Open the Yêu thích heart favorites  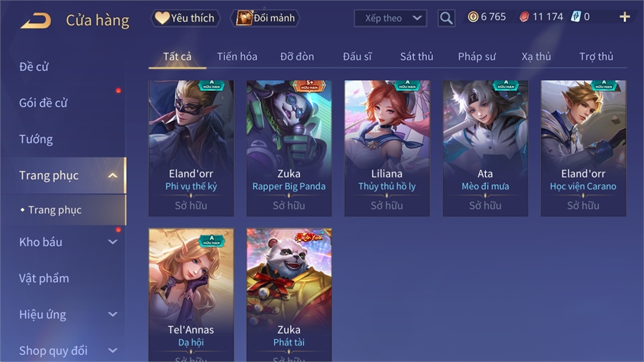tap(185, 18)
